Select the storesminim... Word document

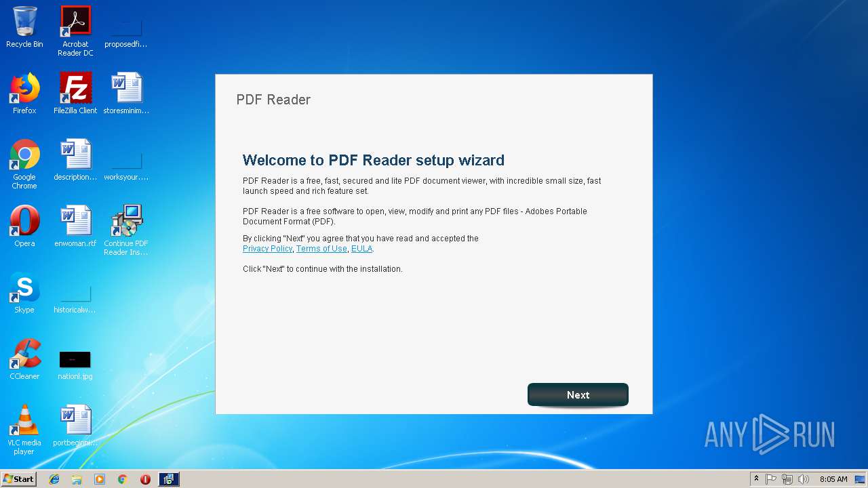126,94
